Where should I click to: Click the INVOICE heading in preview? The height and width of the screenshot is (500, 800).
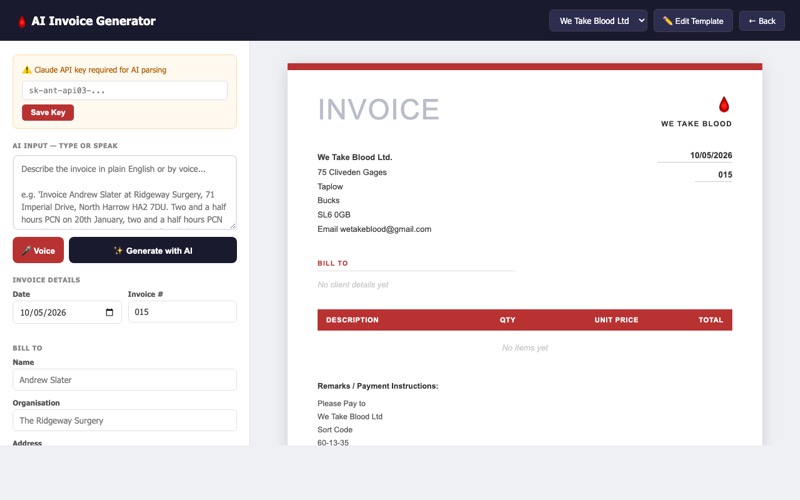tap(378, 109)
